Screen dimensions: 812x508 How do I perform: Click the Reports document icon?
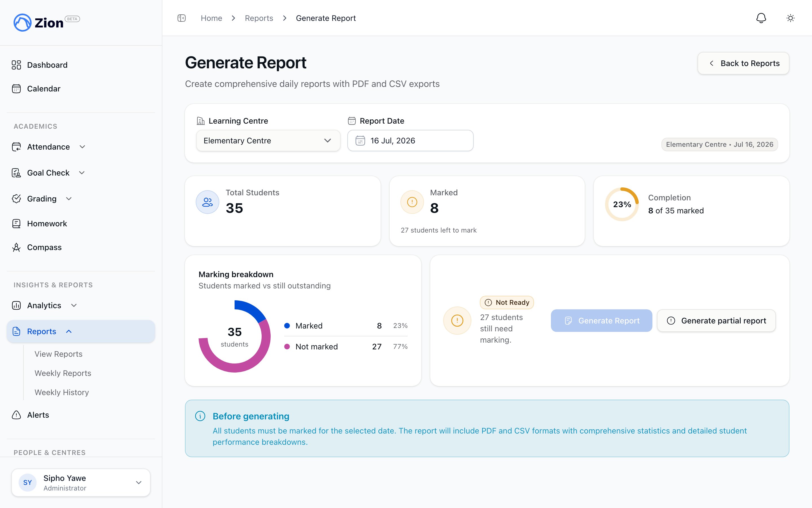coord(16,331)
